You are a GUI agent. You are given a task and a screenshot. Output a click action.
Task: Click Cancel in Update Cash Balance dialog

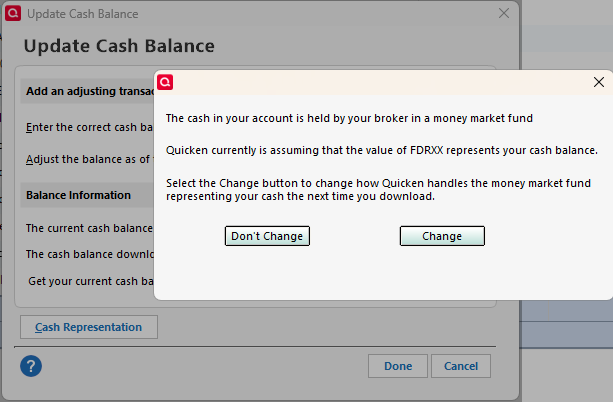click(461, 366)
